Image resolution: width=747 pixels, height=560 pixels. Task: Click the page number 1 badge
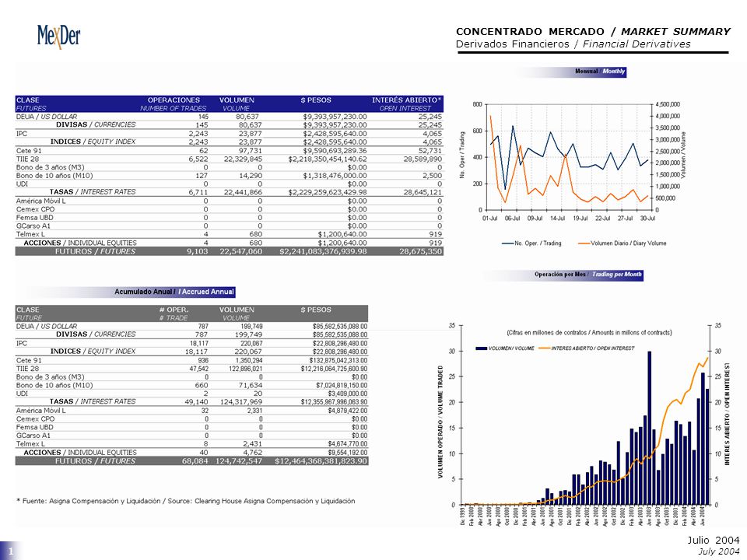[x=11, y=551]
